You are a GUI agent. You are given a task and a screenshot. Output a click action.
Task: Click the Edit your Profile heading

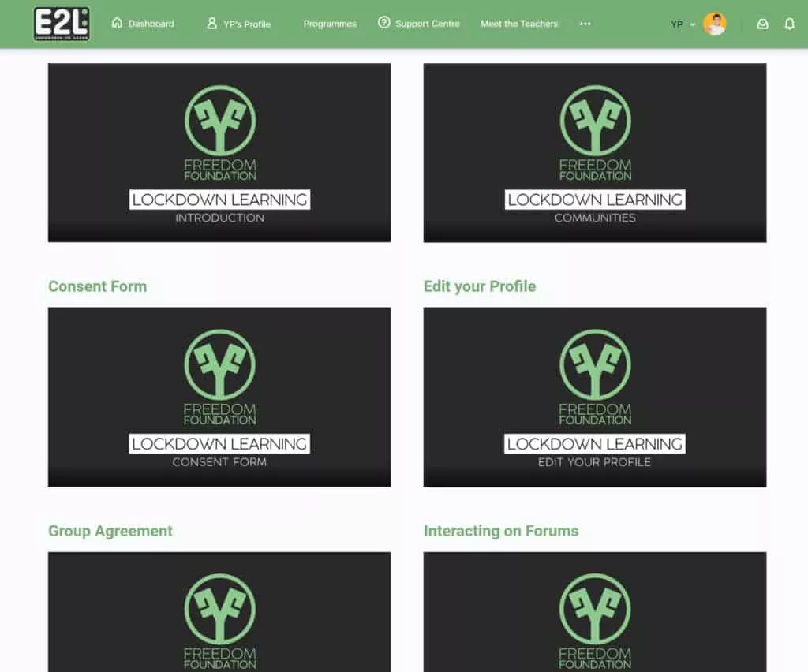[x=480, y=286]
